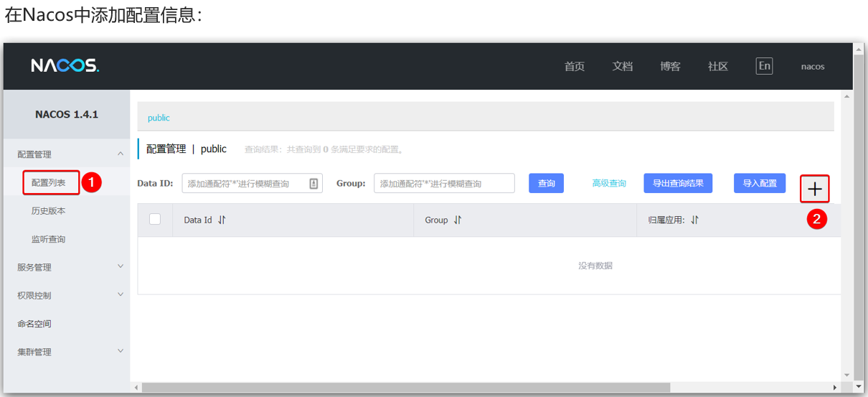Open 历史版本 in the sidebar
868x397 pixels.
49,211
